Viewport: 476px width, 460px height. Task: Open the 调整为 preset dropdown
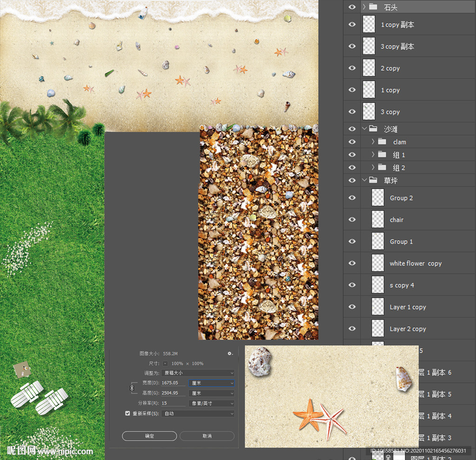tap(198, 373)
